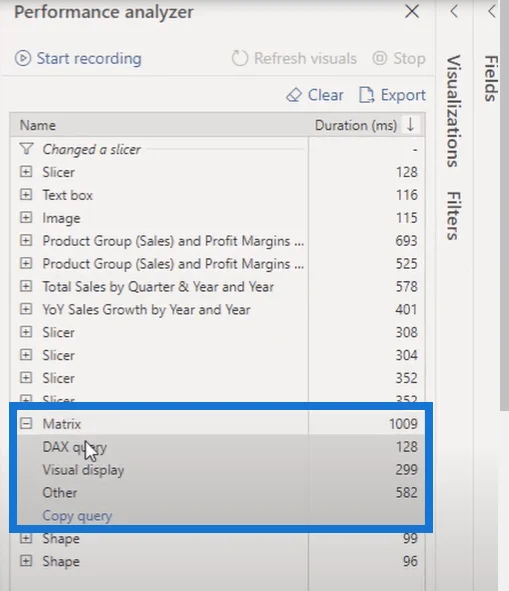Expand Total Sales by Quarter & Year entry
The width and height of the screenshot is (509, 591).
pyautogui.click(x=26, y=286)
